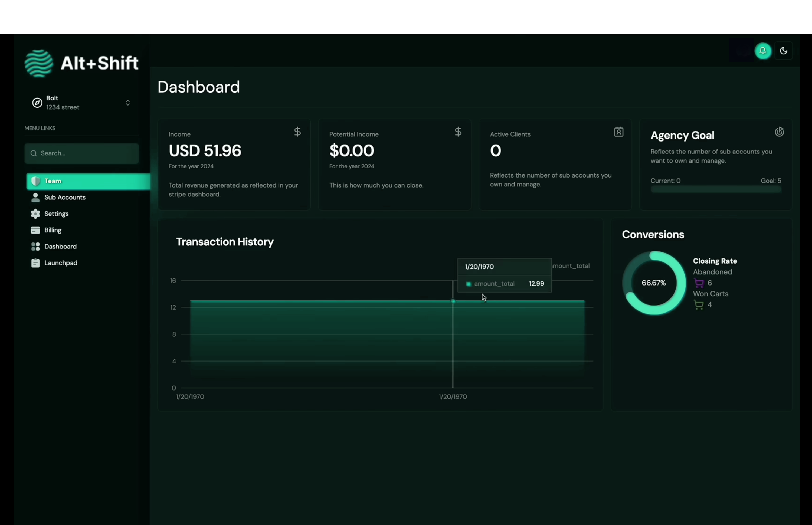Viewport: 812px width, 525px height.
Task: Toggle dark mode with the moon icon
Action: click(x=783, y=51)
